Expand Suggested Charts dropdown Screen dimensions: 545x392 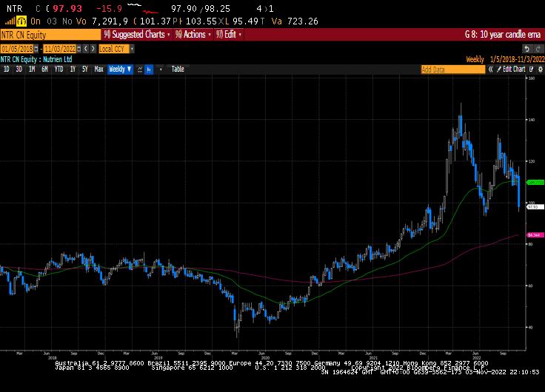click(138, 34)
